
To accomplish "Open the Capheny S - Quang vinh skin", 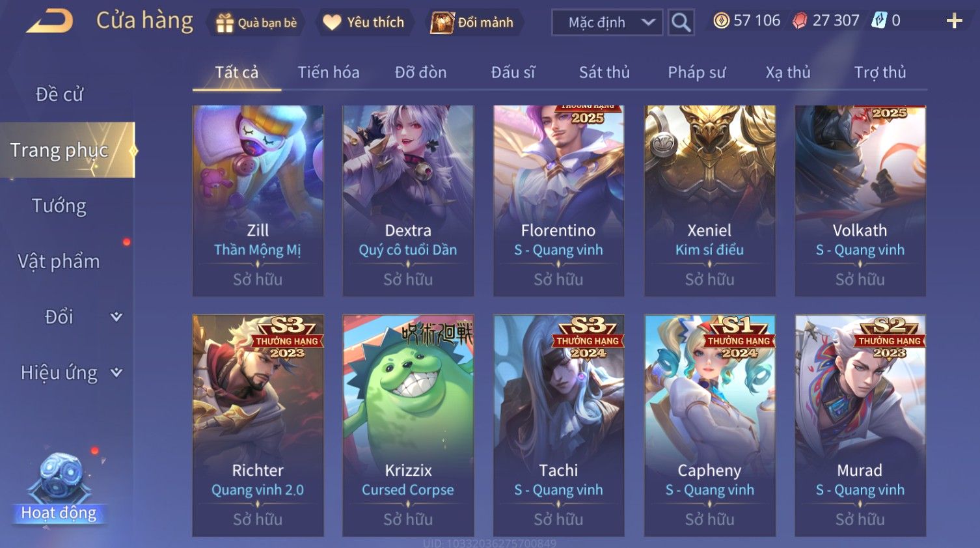I will pos(710,426).
